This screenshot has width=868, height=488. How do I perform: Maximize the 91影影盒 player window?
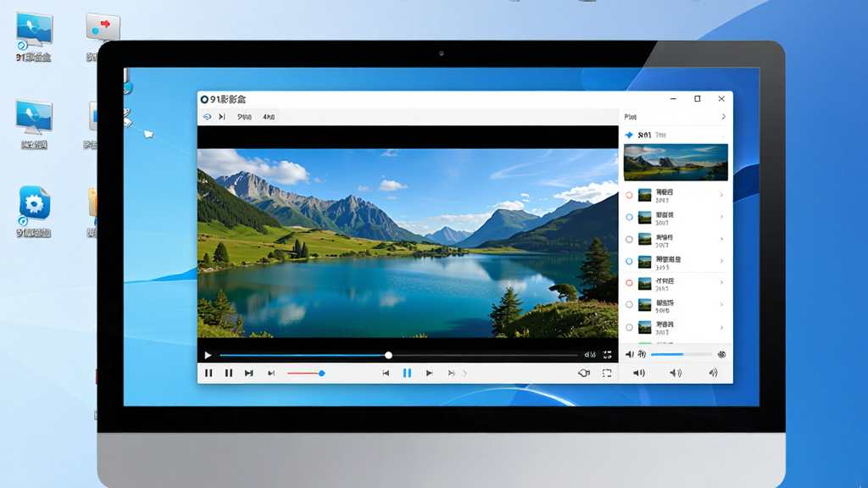tap(698, 99)
